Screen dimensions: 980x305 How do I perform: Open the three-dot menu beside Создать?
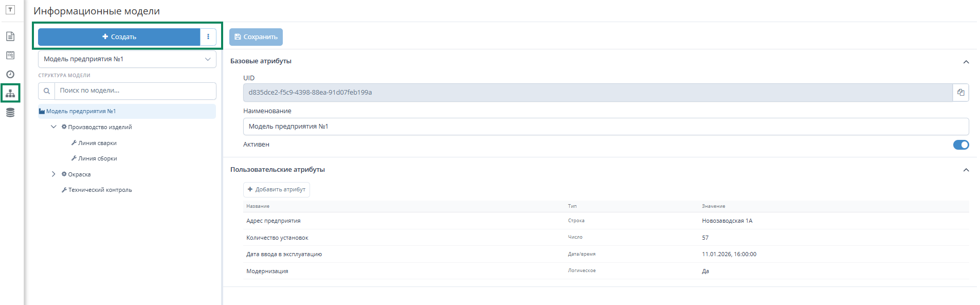[x=208, y=37]
